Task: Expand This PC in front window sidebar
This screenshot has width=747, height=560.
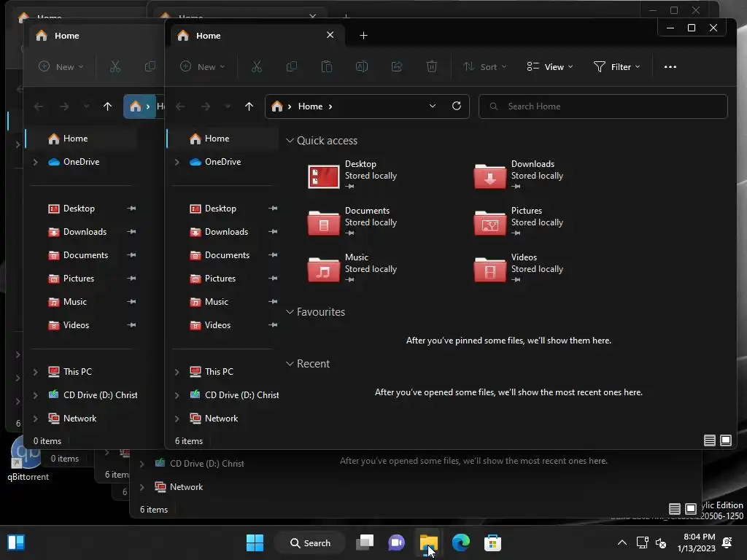Action: click(177, 372)
